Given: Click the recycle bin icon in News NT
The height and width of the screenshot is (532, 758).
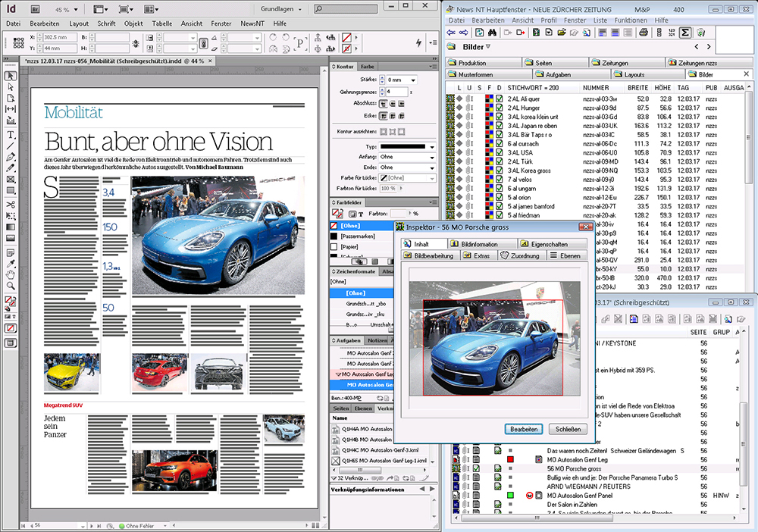Looking at the screenshot, I should click(700, 33).
